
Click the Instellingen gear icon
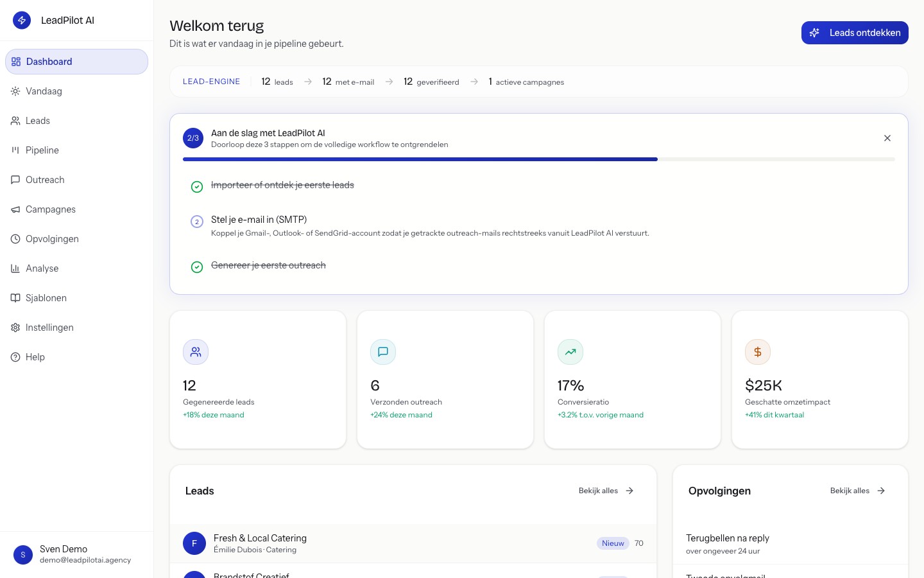point(15,328)
